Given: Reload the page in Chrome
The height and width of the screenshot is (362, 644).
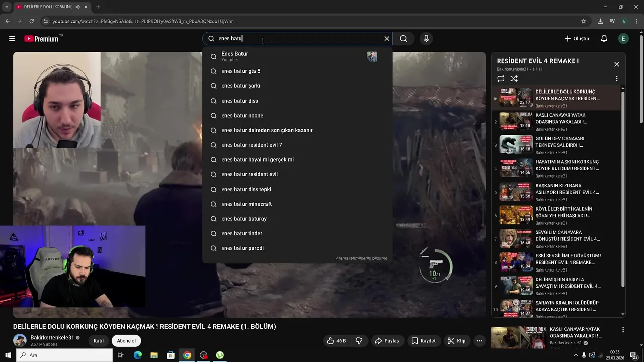Looking at the screenshot, I should click(x=32, y=21).
